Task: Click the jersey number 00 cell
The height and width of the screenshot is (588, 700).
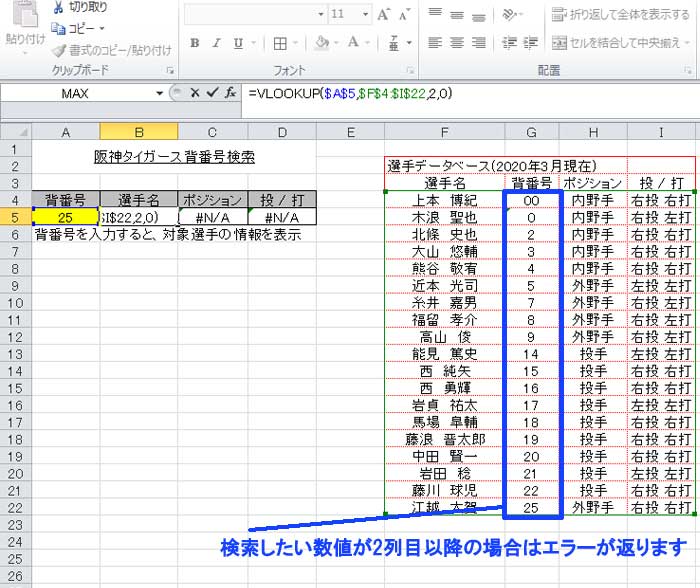Action: 531,200
